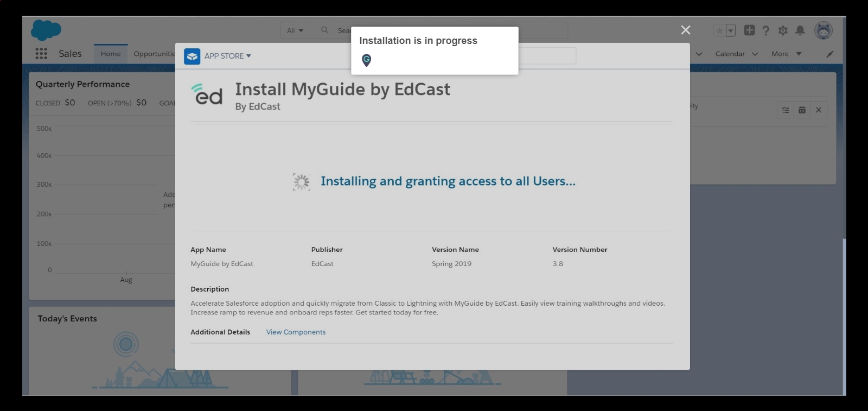Click the 'By EdCast' publisher subtitle
This screenshot has height=411, width=868.
point(258,106)
